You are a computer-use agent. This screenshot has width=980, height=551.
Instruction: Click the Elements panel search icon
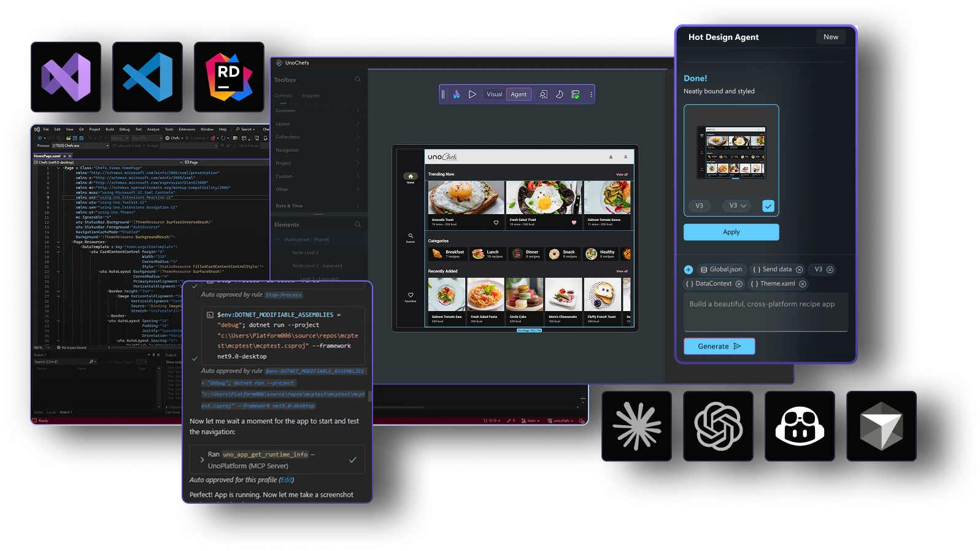click(358, 225)
